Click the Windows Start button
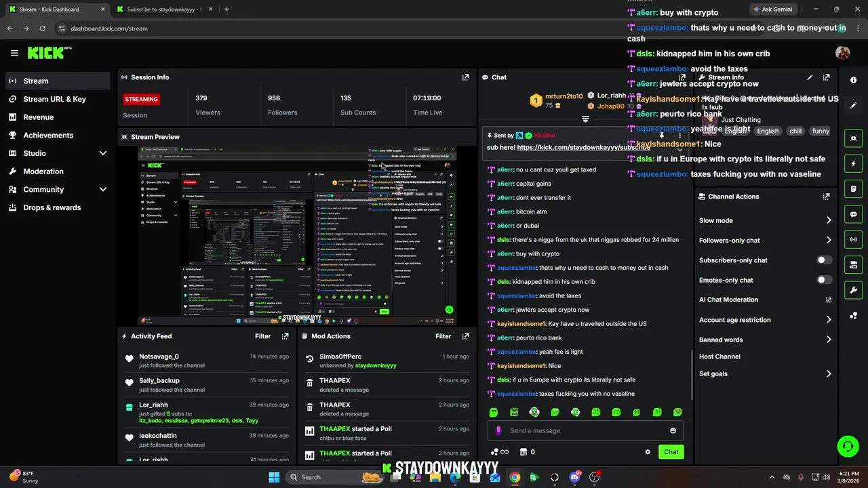 click(274, 477)
